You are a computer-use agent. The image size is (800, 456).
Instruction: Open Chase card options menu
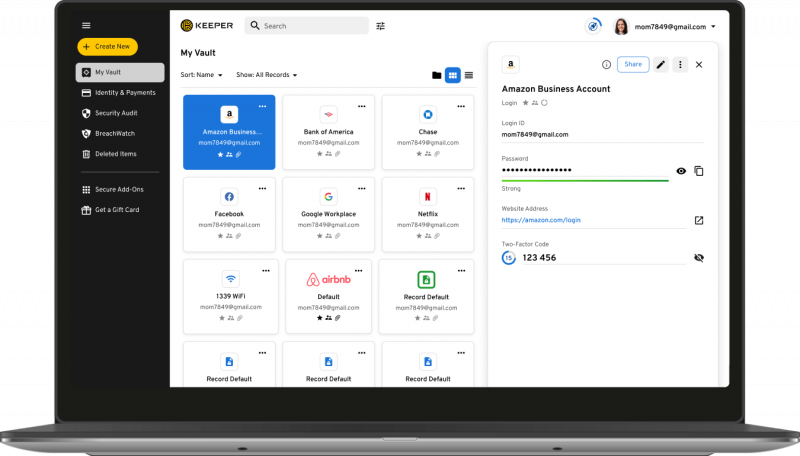click(x=461, y=107)
